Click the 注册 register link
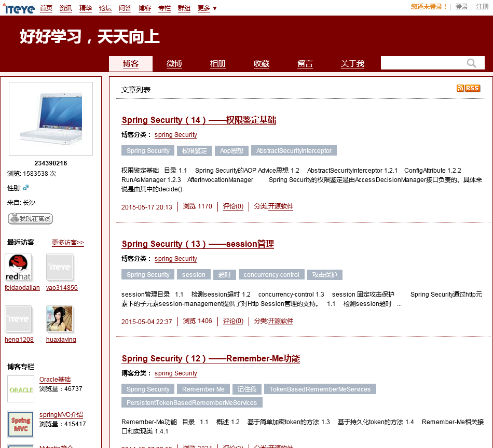This screenshot has height=448, width=493. (x=482, y=7)
